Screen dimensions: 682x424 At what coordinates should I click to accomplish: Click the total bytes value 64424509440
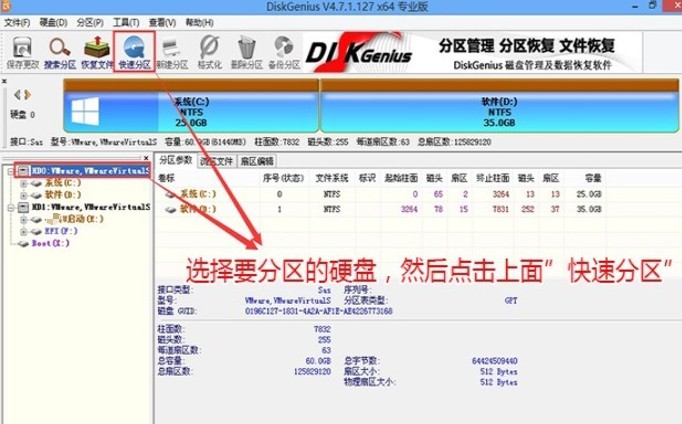495,361
